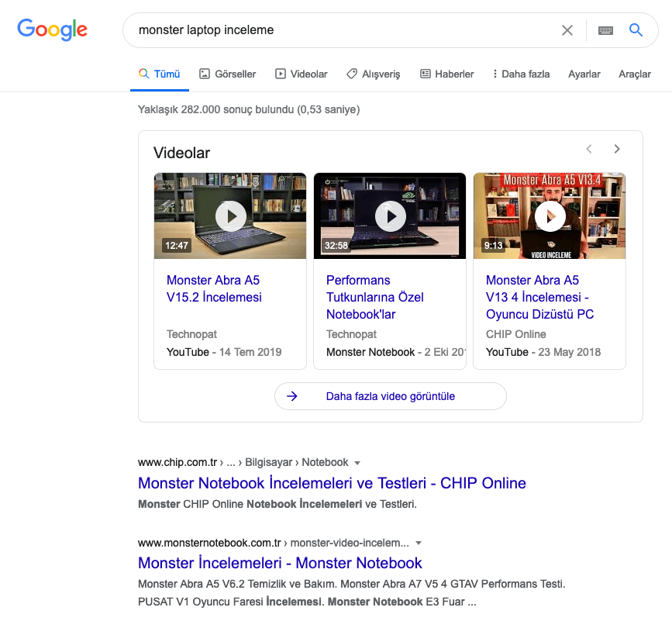Clear the search query with X icon
This screenshot has height=621, width=672.
tap(567, 30)
